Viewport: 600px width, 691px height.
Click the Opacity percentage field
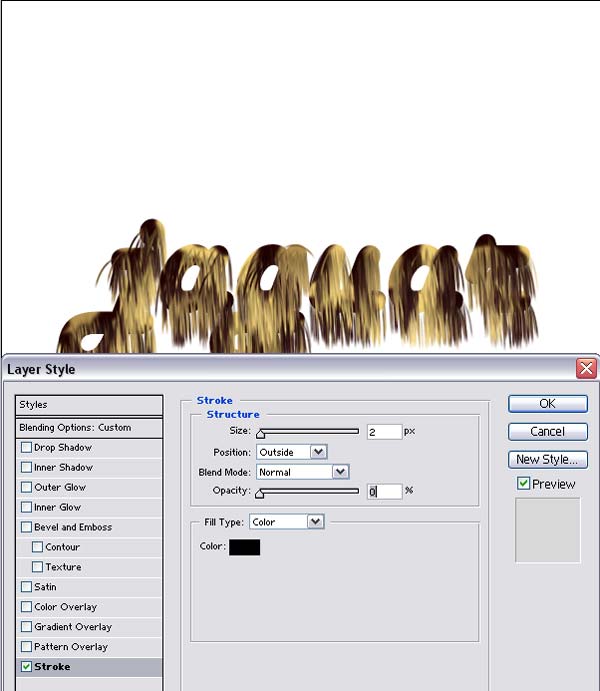pos(384,491)
